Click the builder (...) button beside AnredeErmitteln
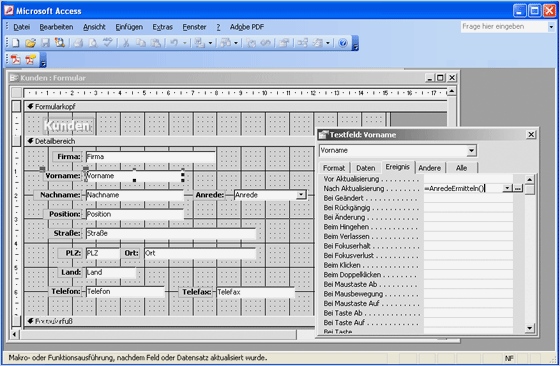 518,188
